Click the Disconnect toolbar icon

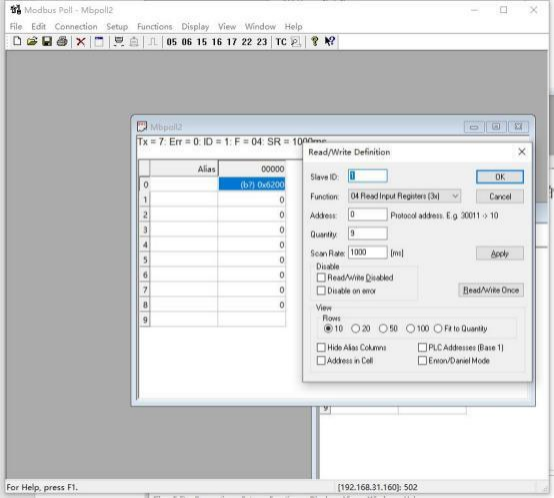pyautogui.click(x=134, y=42)
